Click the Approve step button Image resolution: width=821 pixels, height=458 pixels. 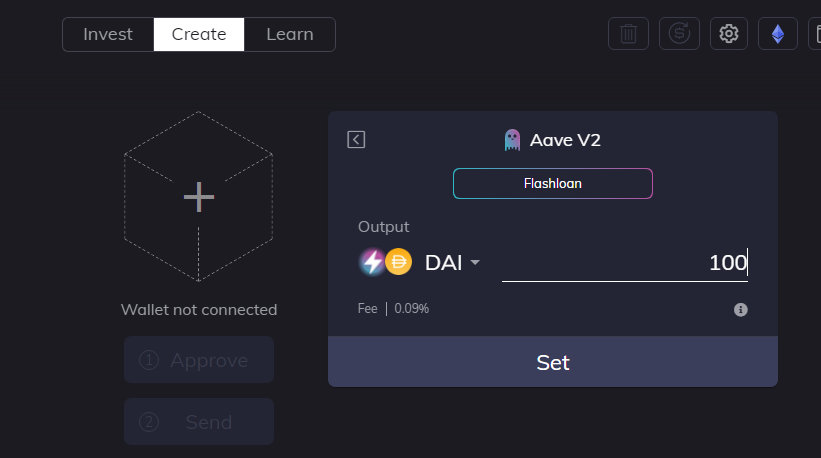coord(199,360)
